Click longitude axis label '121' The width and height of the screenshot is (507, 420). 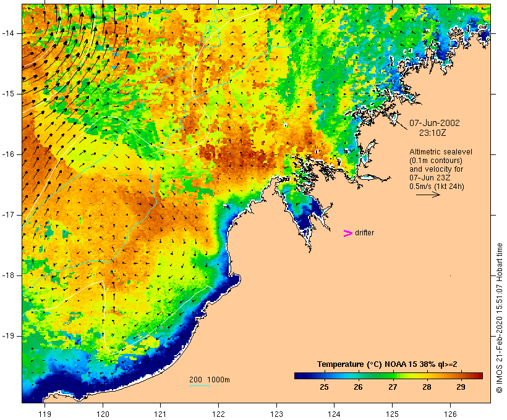(x=160, y=414)
